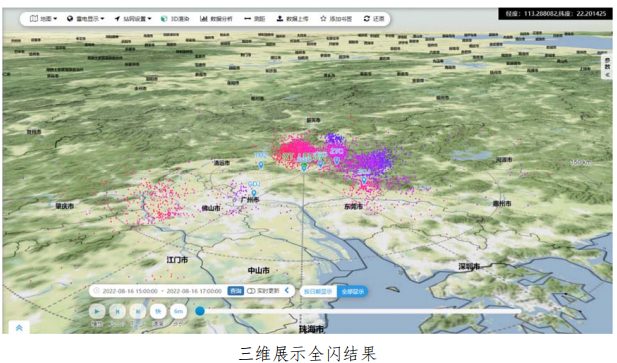This screenshot has width=617, height=363.
Task: Click station marker pin above 广州市
Action: (x=254, y=193)
